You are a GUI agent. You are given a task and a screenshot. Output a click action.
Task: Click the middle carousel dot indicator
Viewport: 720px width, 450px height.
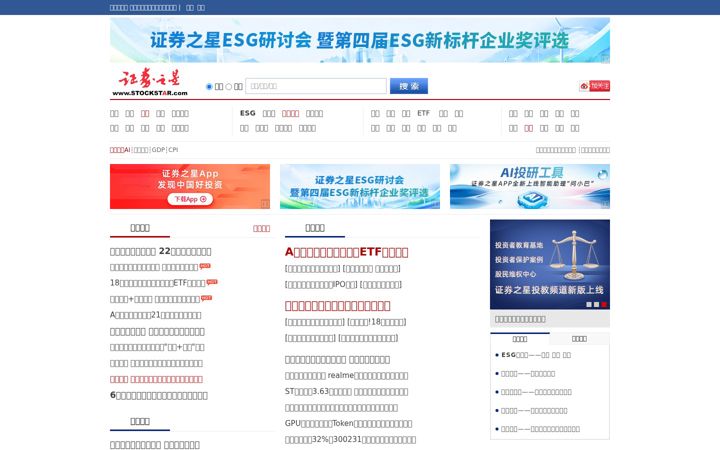click(596, 304)
